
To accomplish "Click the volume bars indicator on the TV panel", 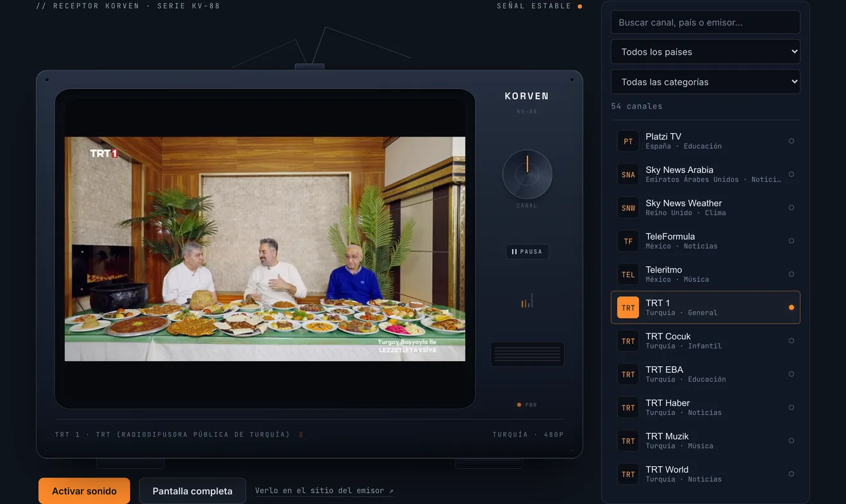I will click(527, 301).
